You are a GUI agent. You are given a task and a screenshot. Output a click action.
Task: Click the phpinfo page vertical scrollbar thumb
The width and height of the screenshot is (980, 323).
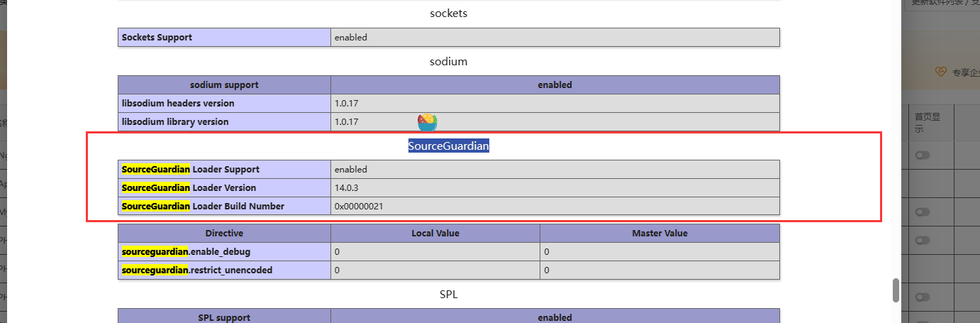coord(896,290)
